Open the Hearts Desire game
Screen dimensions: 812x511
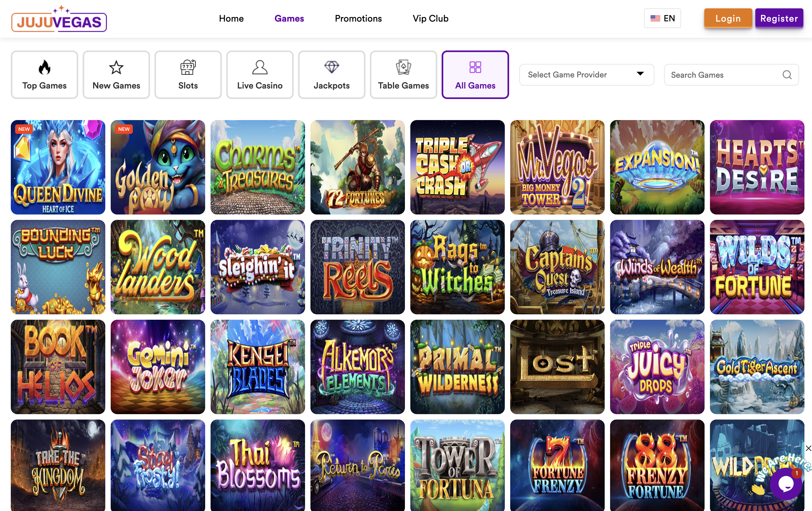(x=757, y=167)
